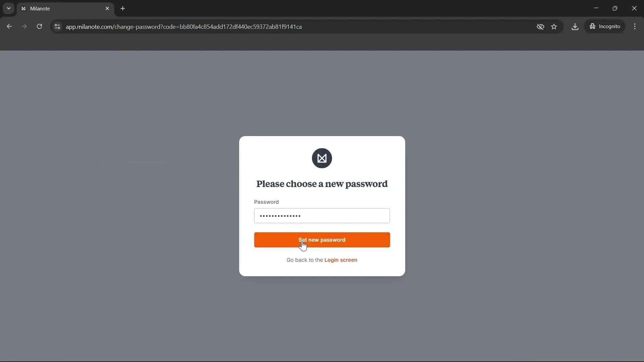Image resolution: width=644 pixels, height=362 pixels.
Task: Toggle password visibility by clicking the password field
Action: click(322, 216)
